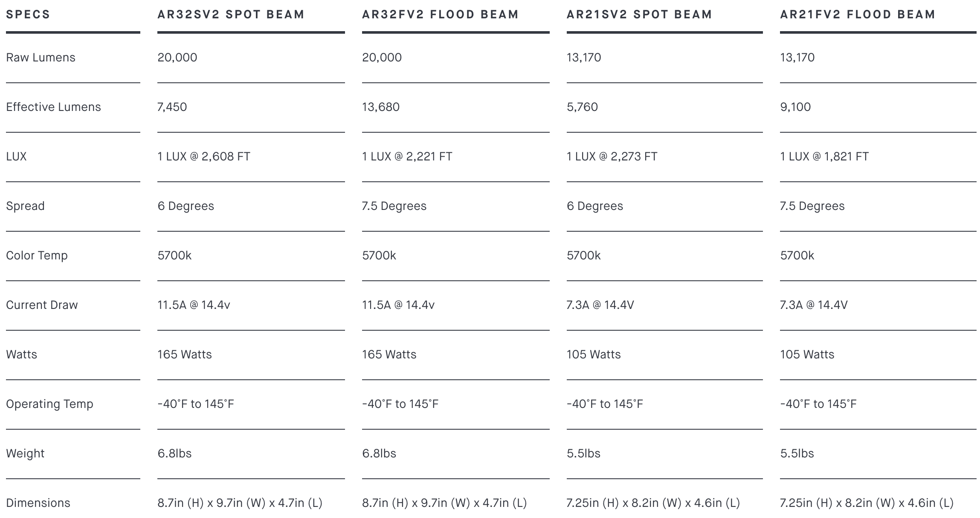This screenshot has width=980, height=518.
Task: Click the Dimensions row label
Action: pos(38,503)
